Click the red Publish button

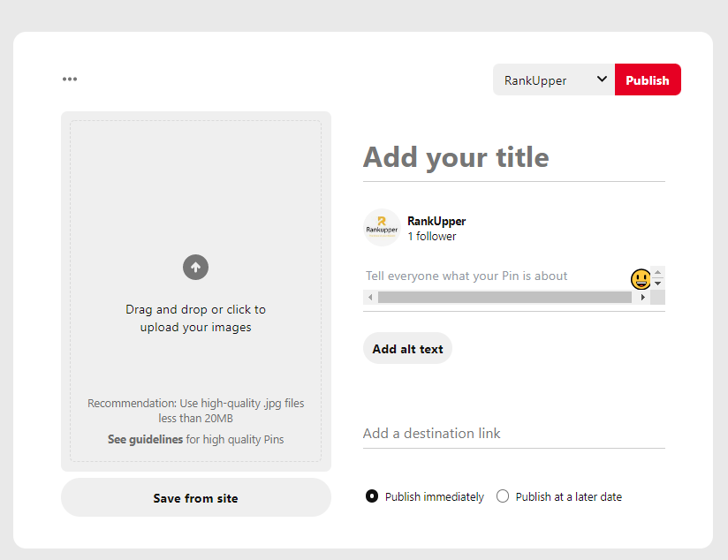648,79
